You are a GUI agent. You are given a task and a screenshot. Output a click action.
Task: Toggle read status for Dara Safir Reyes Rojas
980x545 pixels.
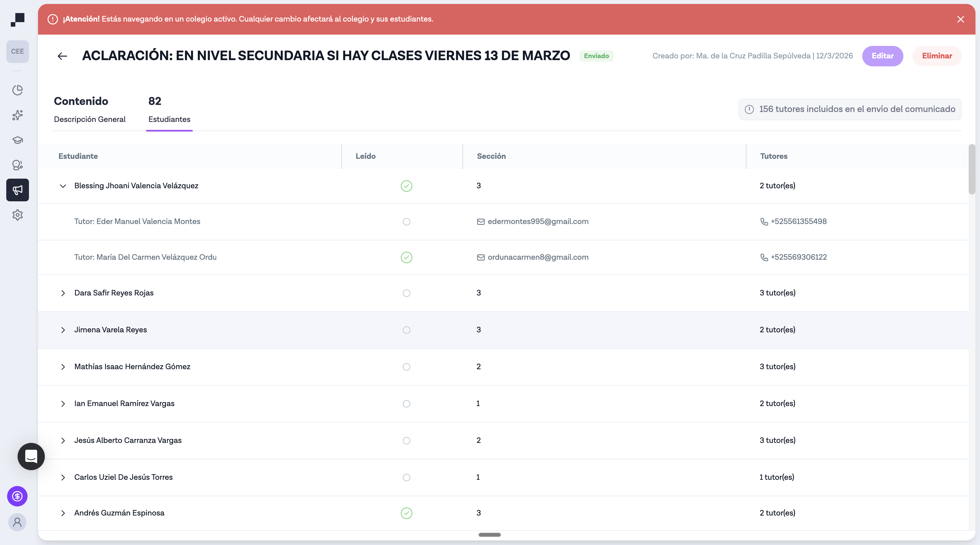coord(406,293)
